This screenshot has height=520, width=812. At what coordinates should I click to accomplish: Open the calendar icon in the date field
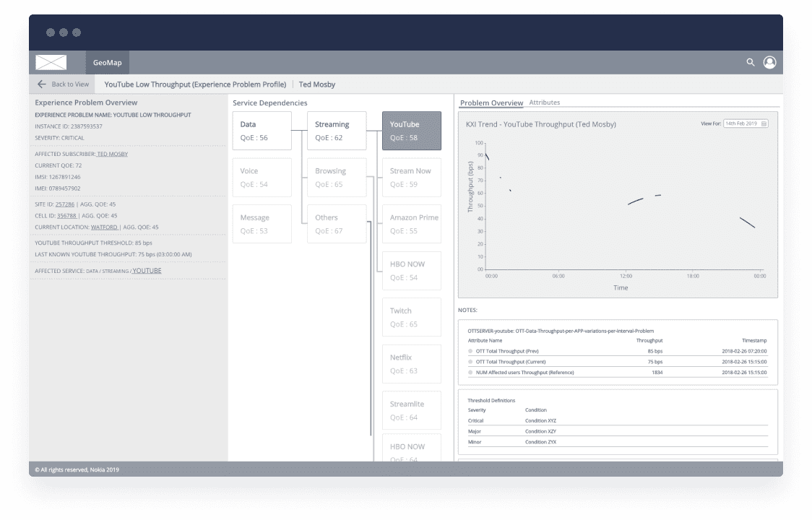[763, 123]
